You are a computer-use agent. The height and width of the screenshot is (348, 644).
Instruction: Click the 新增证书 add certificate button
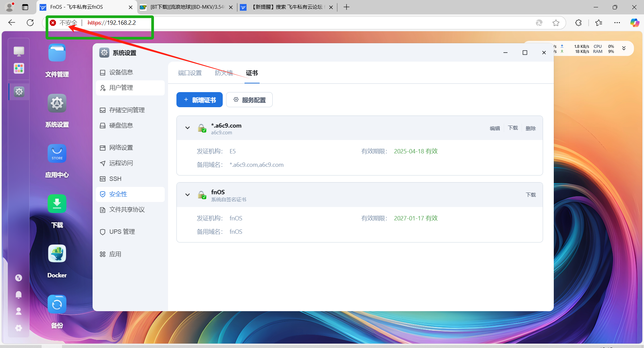tap(200, 100)
